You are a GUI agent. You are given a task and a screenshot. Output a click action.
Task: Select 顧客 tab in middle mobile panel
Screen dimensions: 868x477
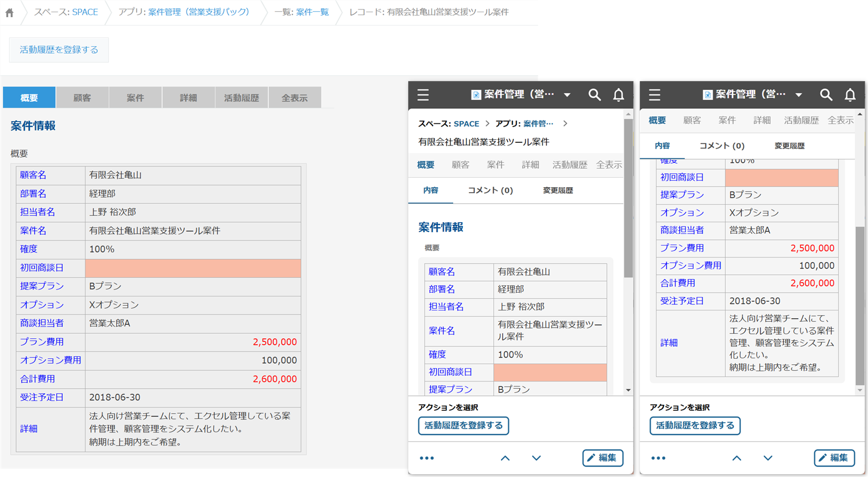(460, 165)
